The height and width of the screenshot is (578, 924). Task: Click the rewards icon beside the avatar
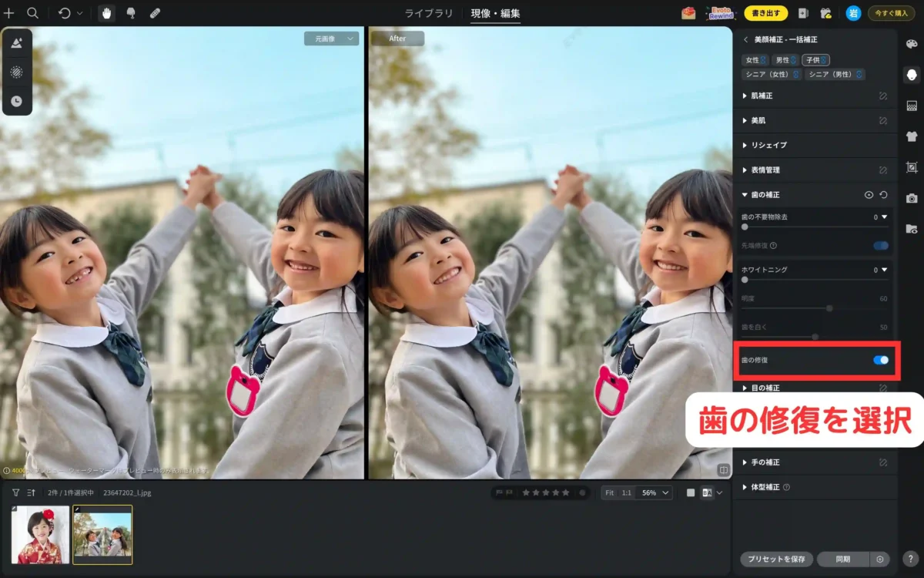click(x=825, y=13)
